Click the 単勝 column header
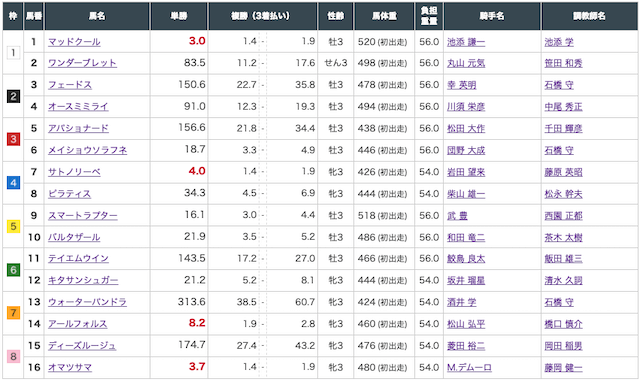The width and height of the screenshot is (640, 382). pyautogui.click(x=179, y=16)
